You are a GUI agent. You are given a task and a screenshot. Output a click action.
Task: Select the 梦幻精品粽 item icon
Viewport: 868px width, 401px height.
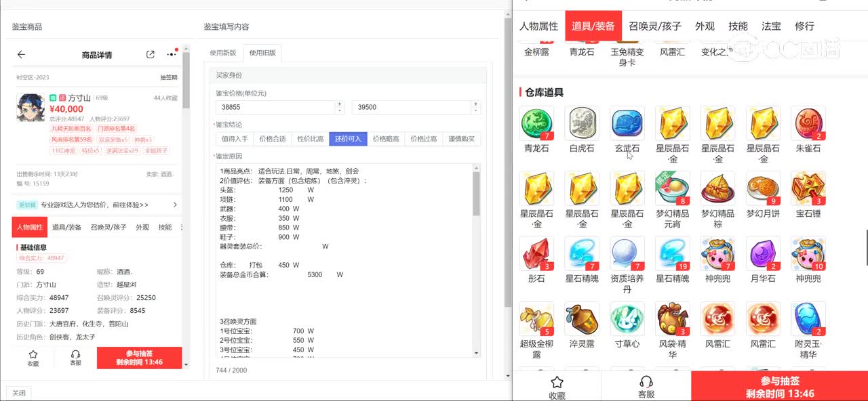pos(717,188)
